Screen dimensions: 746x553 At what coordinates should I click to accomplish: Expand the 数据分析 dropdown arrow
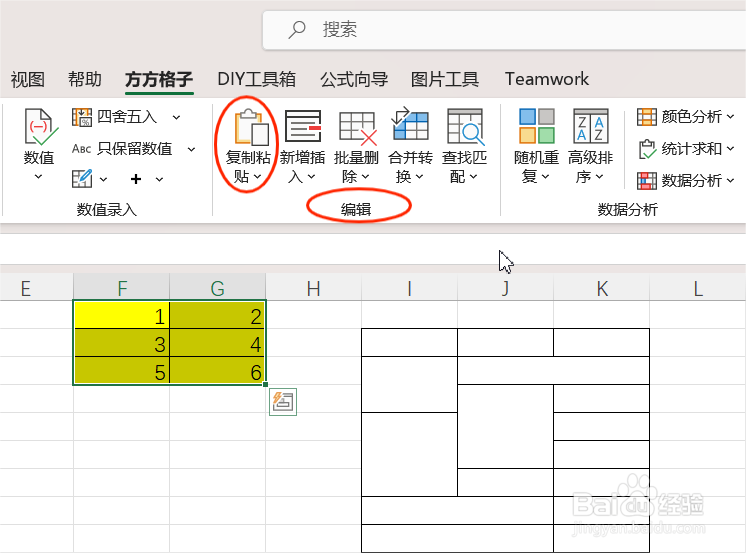pos(730,181)
